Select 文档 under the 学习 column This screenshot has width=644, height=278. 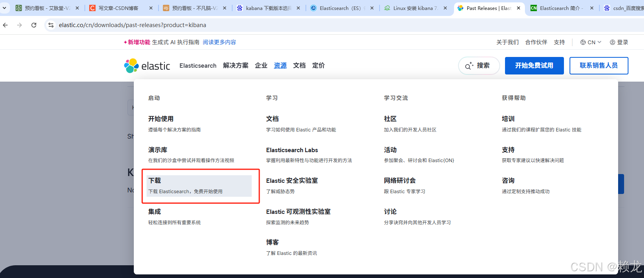pyautogui.click(x=272, y=119)
